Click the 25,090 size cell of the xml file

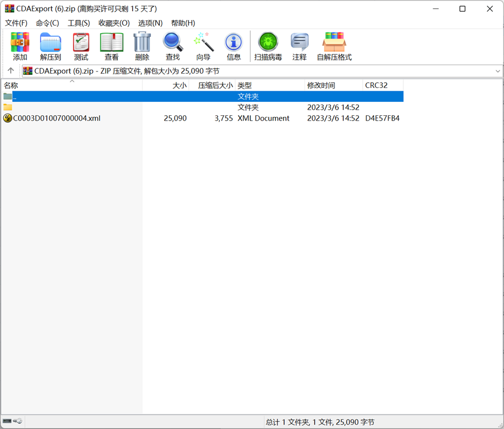175,118
